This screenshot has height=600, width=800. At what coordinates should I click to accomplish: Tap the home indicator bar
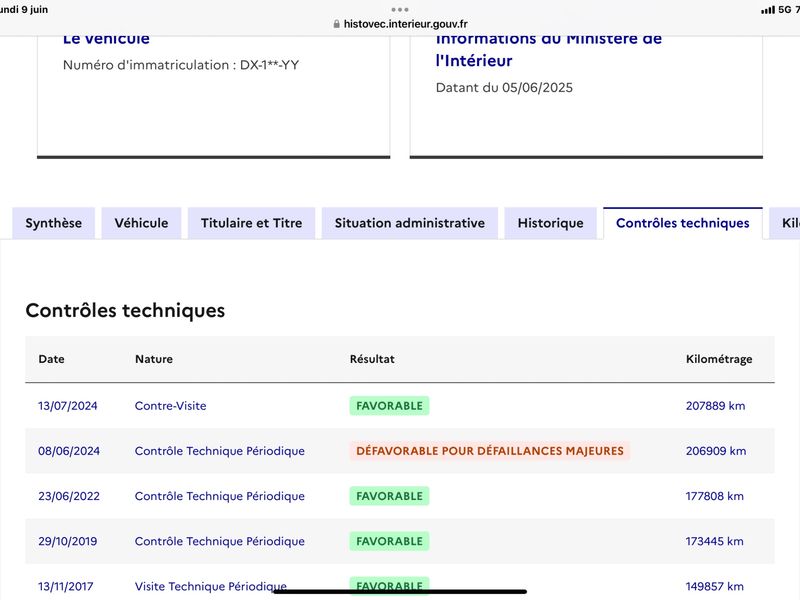click(x=400, y=592)
